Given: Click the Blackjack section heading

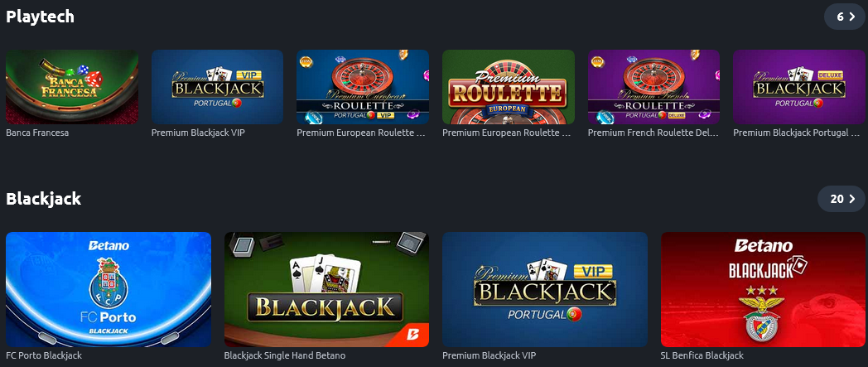Looking at the screenshot, I should tap(44, 199).
